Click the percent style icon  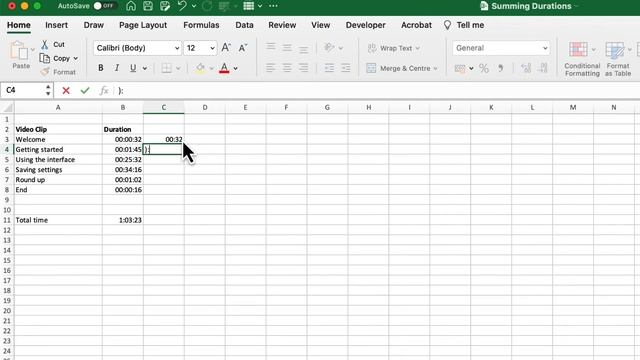point(484,68)
